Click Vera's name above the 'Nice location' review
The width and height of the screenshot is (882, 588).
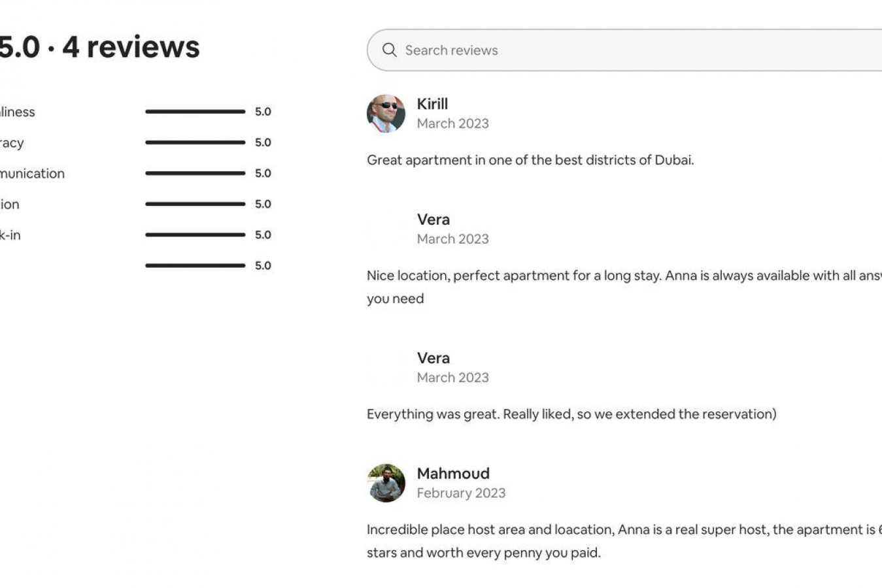point(433,220)
